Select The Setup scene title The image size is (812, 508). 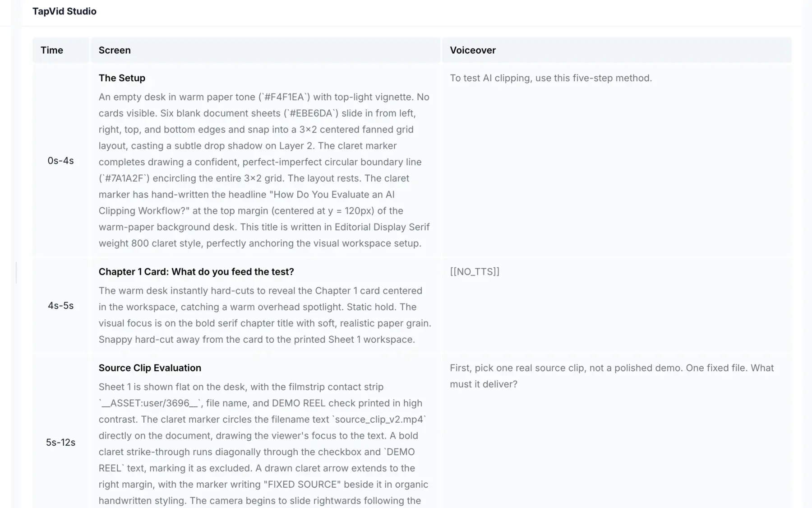pos(122,78)
